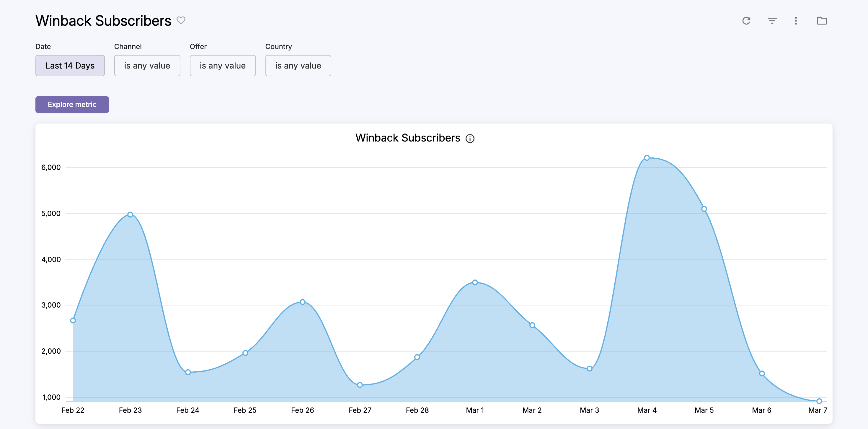The image size is (868, 429).
Task: Click the Offer filter label
Action: 198,47
